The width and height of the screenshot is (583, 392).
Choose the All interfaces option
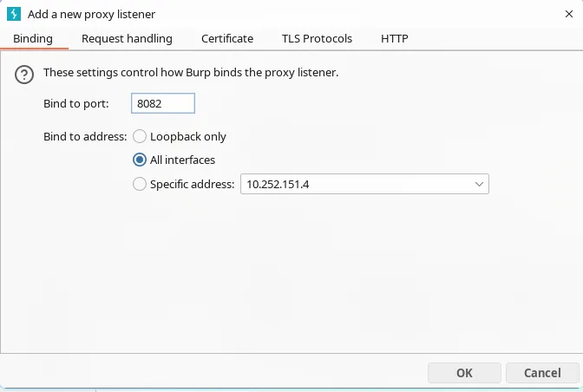tap(140, 160)
